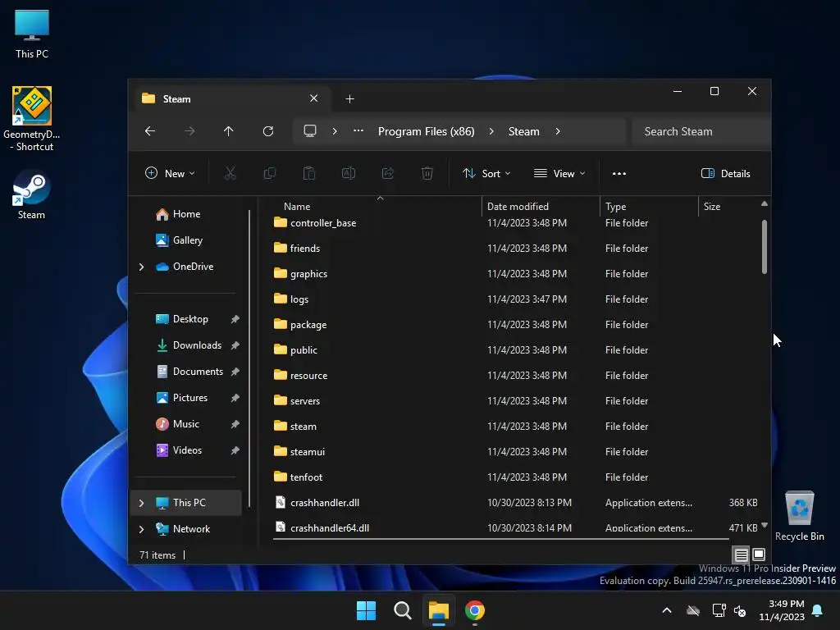The width and height of the screenshot is (840, 630).
Task: Select the Recycle Bin icon
Action: coord(799,516)
